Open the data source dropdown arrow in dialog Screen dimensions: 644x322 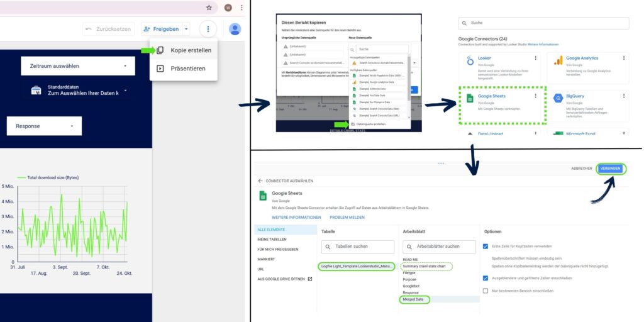(x=414, y=63)
